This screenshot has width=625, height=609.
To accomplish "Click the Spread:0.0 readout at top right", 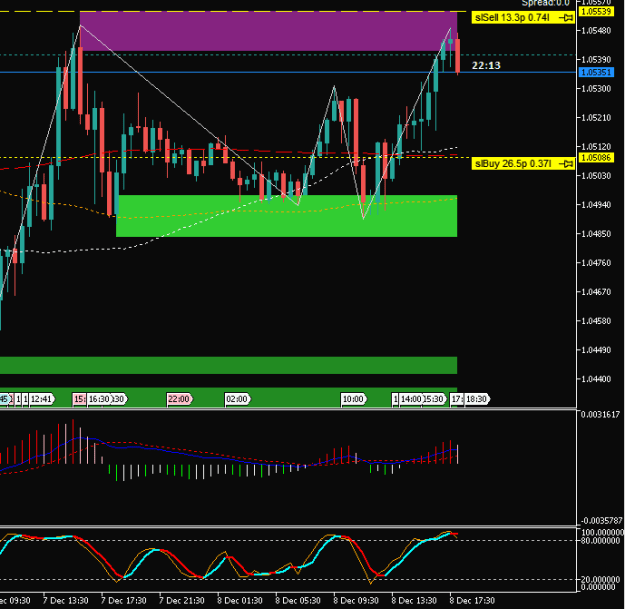I will [545, 3].
